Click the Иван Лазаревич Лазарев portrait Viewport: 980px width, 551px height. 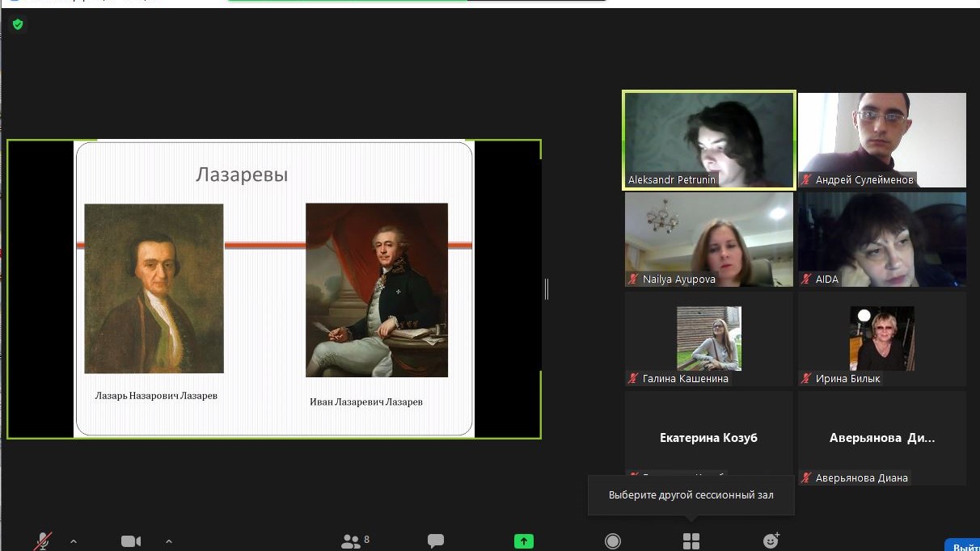tap(377, 290)
